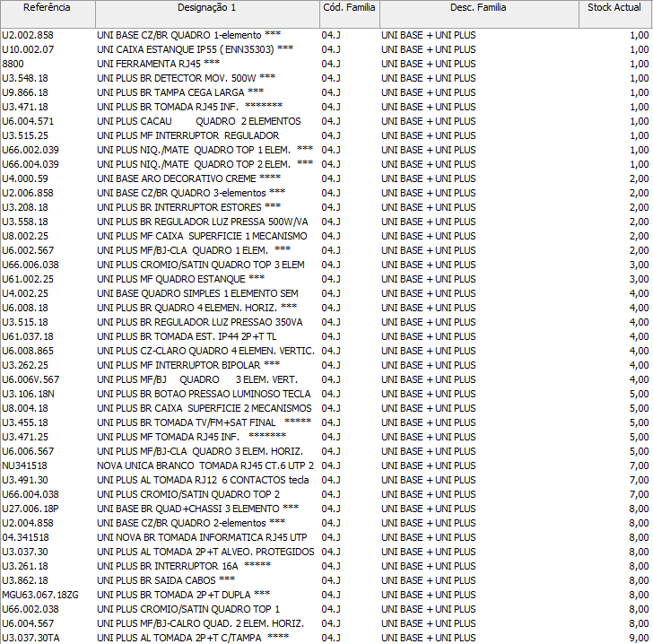Select reference U8.004.18
Viewport: 653px width, 644px height.
click(25, 409)
